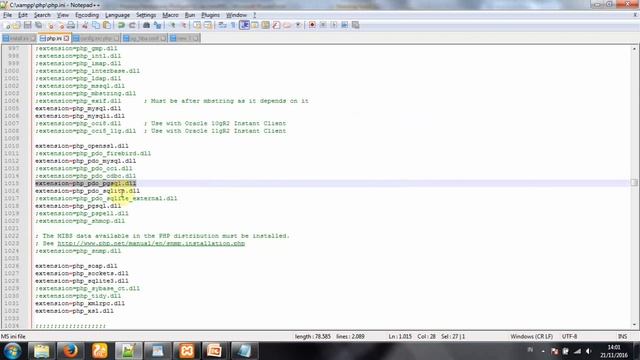The image size is (640, 360).
Task: Open the Window menu
Action: pos(236,15)
